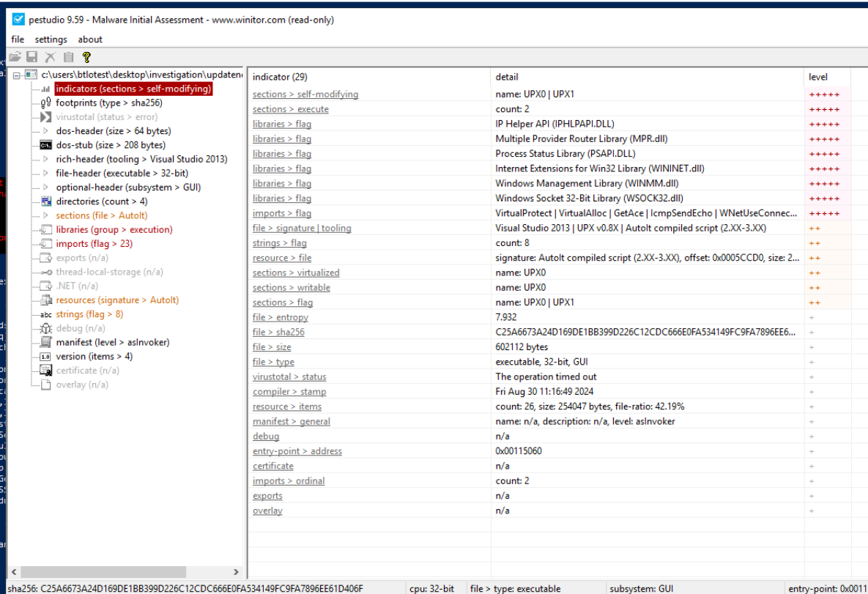
Task: Collapse the root file path tree node
Action: (x=17, y=75)
